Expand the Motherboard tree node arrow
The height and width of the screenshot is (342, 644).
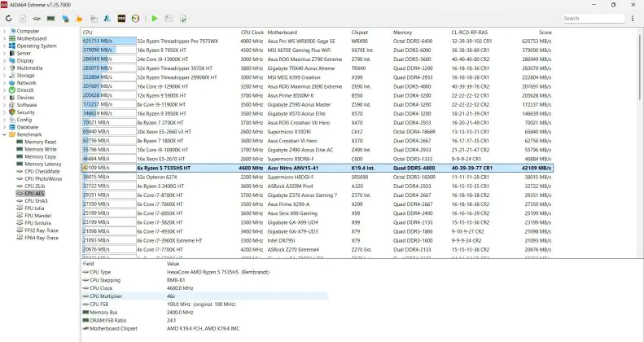pos(4,38)
